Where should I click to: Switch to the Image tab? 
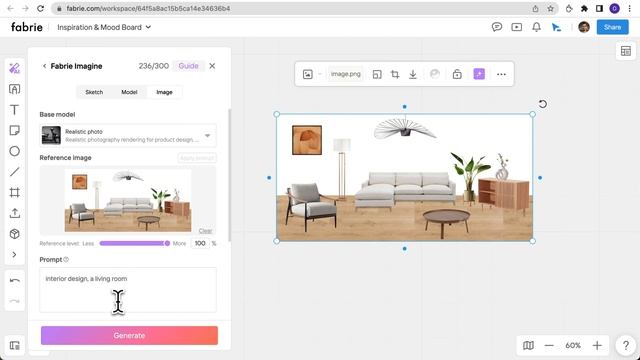tap(164, 92)
